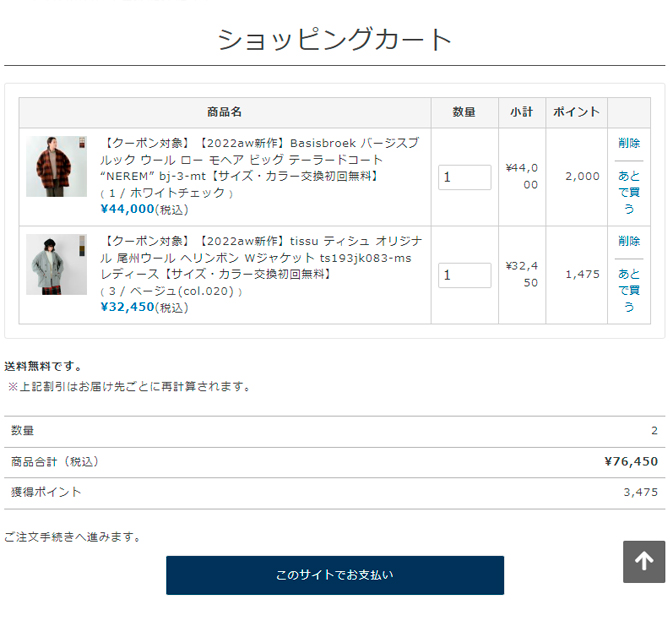Click the 数量 column header
670x621 pixels.
click(x=464, y=112)
